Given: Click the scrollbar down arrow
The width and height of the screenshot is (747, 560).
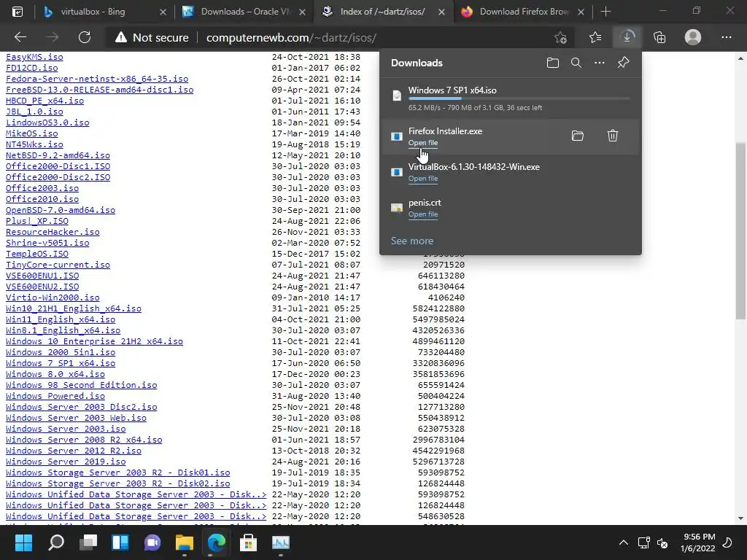Looking at the screenshot, I should click(740, 518).
